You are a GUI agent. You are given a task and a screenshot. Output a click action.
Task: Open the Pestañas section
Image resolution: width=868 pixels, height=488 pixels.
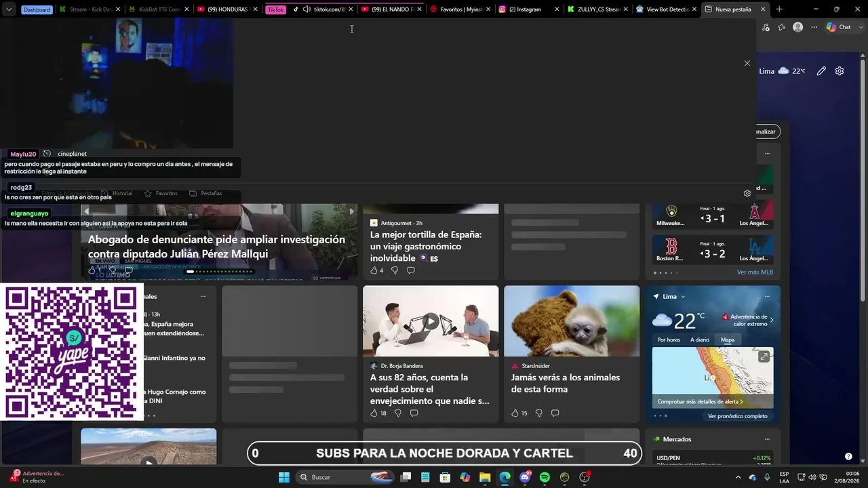[x=205, y=193]
